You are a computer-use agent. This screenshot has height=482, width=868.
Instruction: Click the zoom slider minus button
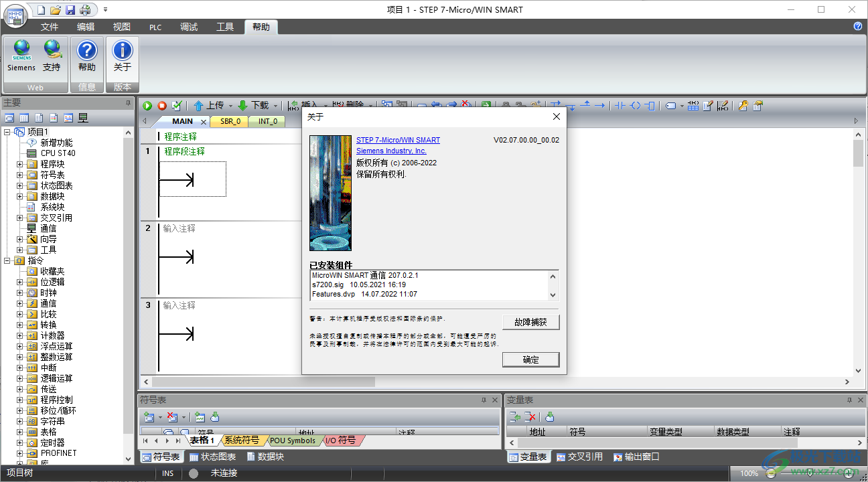tap(770, 473)
